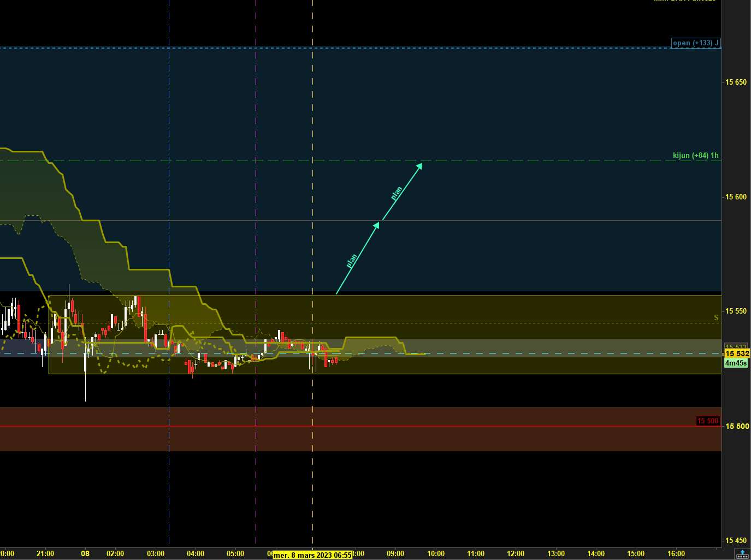751x560 pixels.
Task: Click the red "15 500" line label
Action: click(708, 421)
